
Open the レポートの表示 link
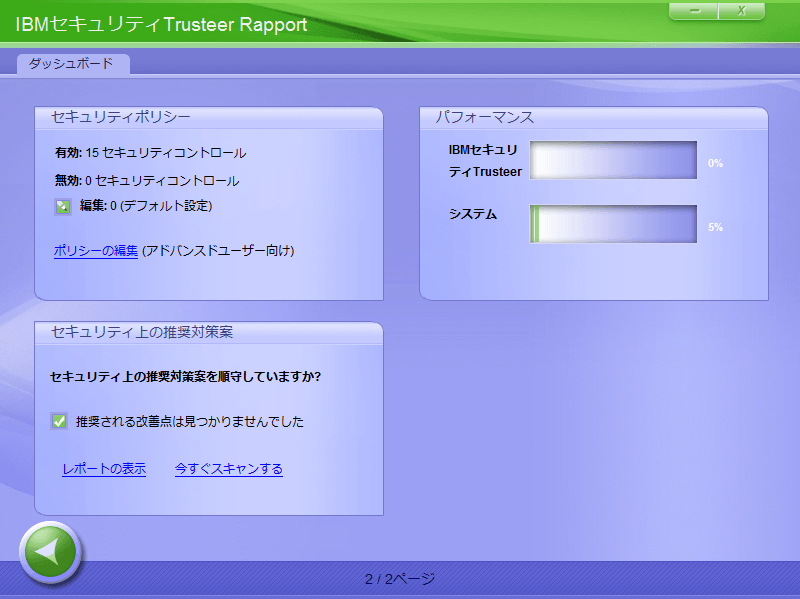point(104,468)
